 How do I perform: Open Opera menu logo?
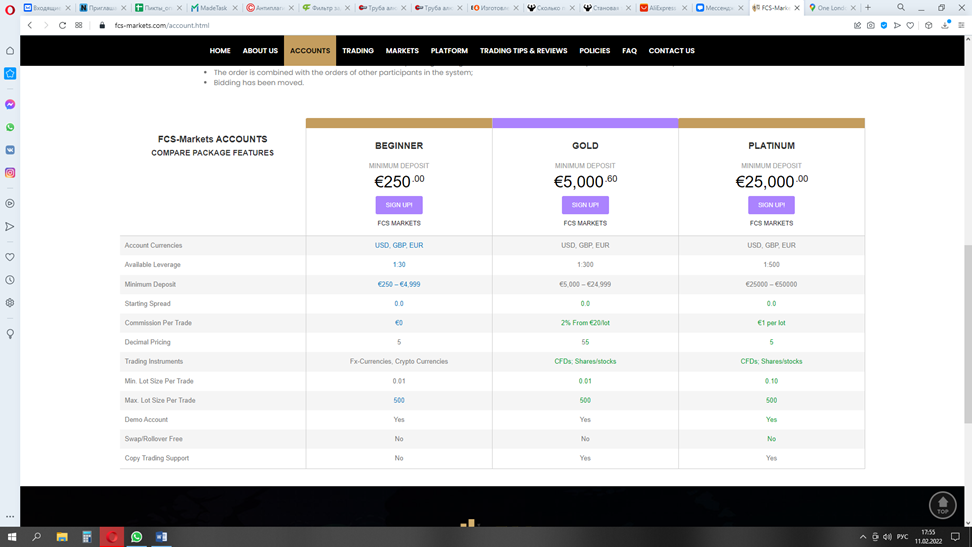[10, 9]
